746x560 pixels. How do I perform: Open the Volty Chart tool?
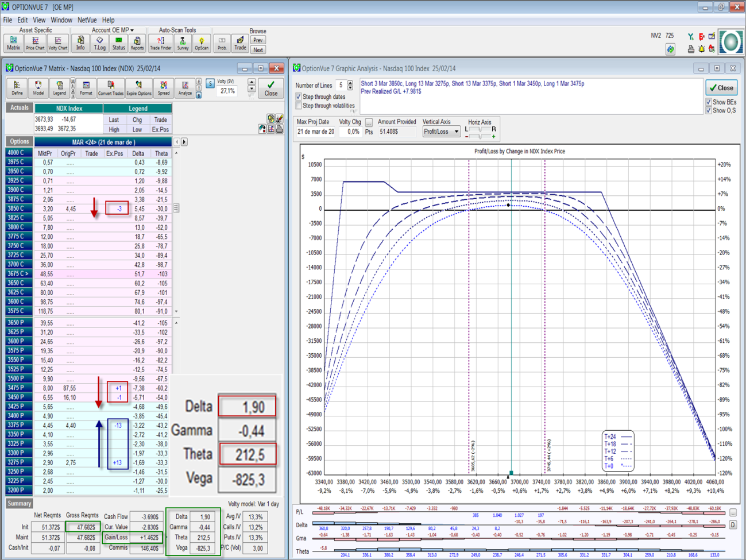(x=57, y=43)
